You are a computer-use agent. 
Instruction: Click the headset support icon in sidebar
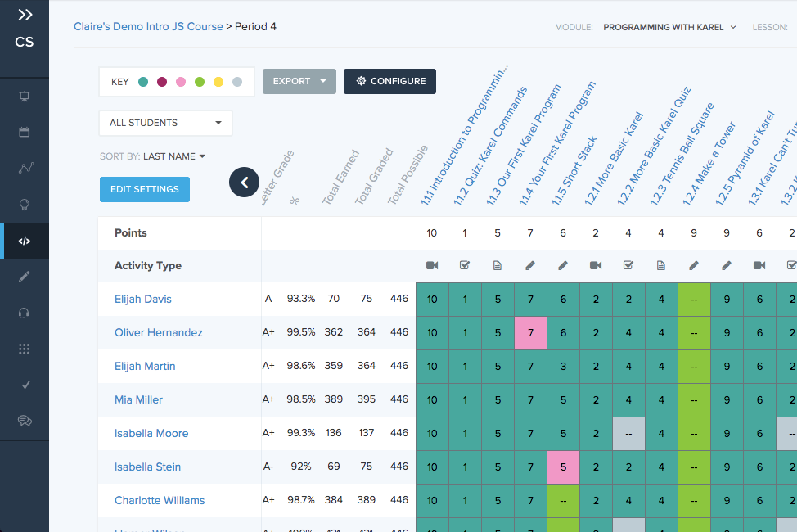(x=24, y=313)
